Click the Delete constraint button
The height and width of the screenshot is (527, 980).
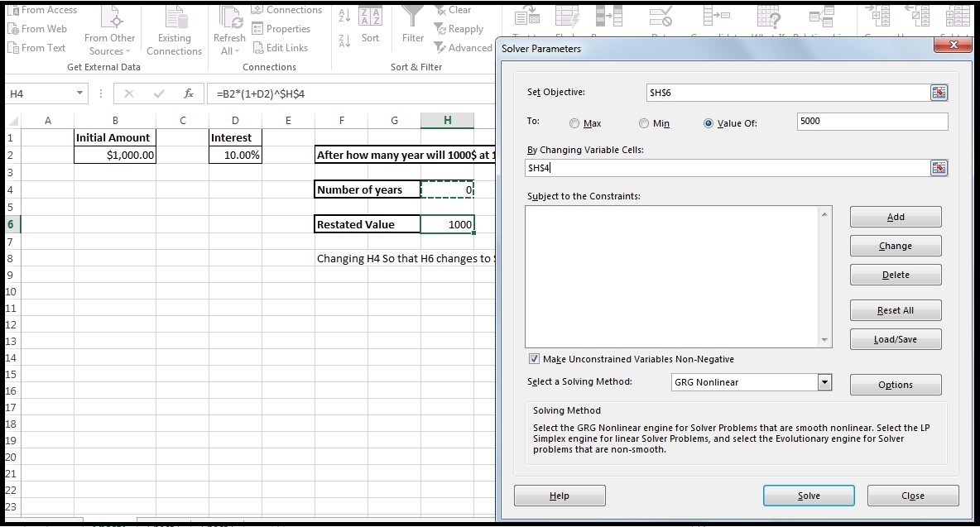[x=896, y=275]
